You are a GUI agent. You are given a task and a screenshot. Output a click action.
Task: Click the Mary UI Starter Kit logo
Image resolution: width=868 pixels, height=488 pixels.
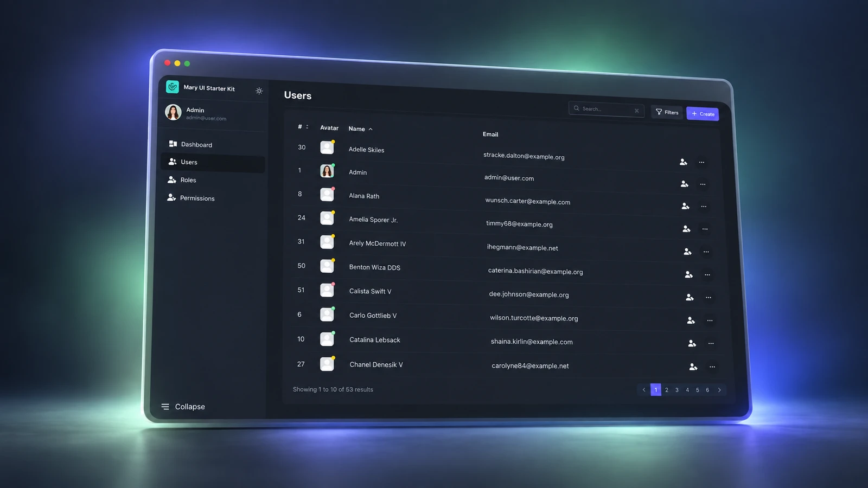[x=173, y=87]
